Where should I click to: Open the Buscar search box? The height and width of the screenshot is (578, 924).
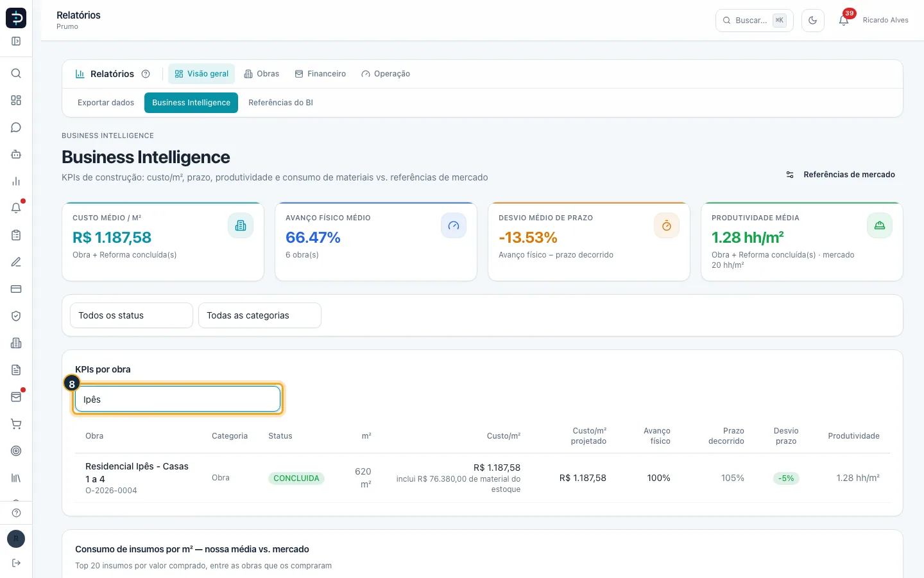coord(755,21)
